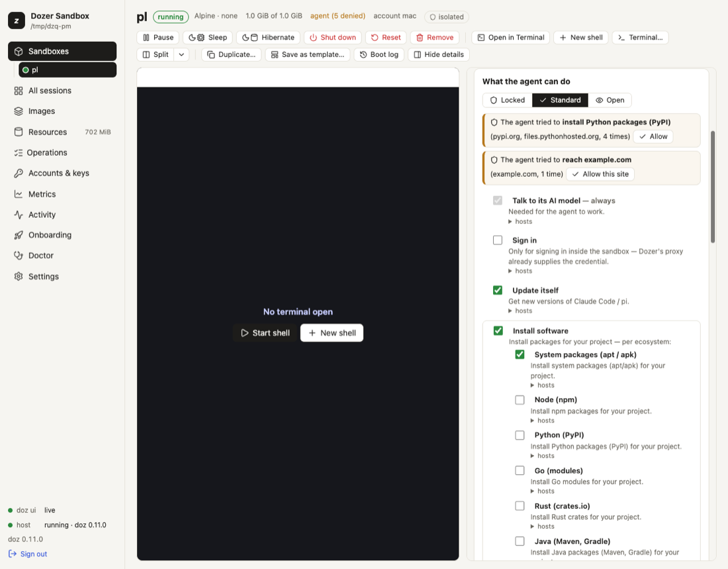The height and width of the screenshot is (569, 728).
Task: Click the Start shell button
Action: [x=265, y=333]
